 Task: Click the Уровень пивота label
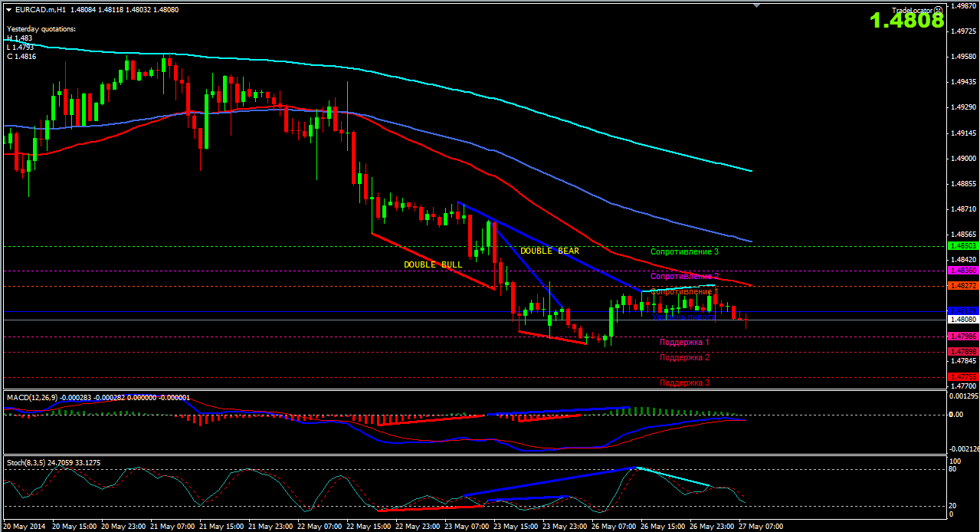pyautogui.click(x=683, y=317)
